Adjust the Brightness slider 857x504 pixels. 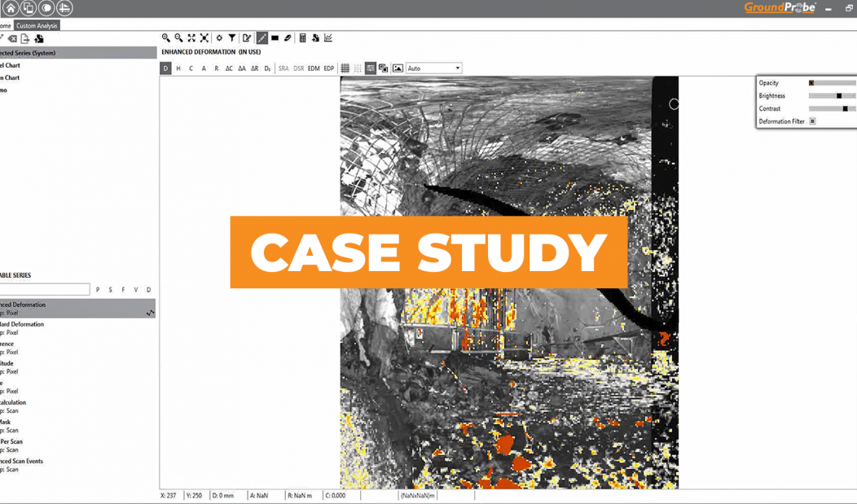click(839, 96)
